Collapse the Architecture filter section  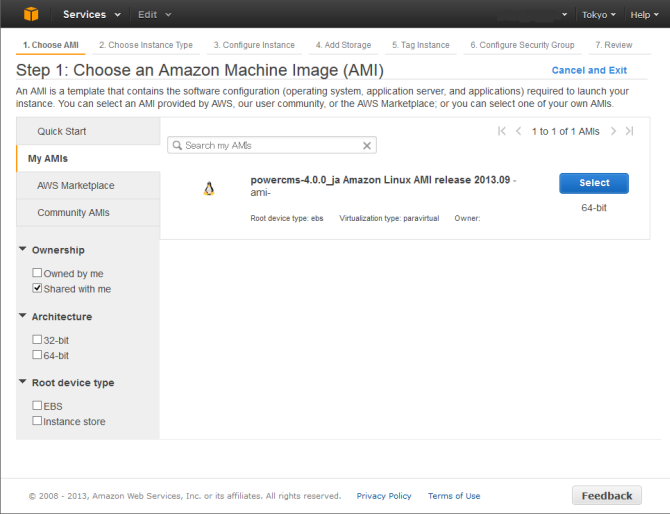23,315
